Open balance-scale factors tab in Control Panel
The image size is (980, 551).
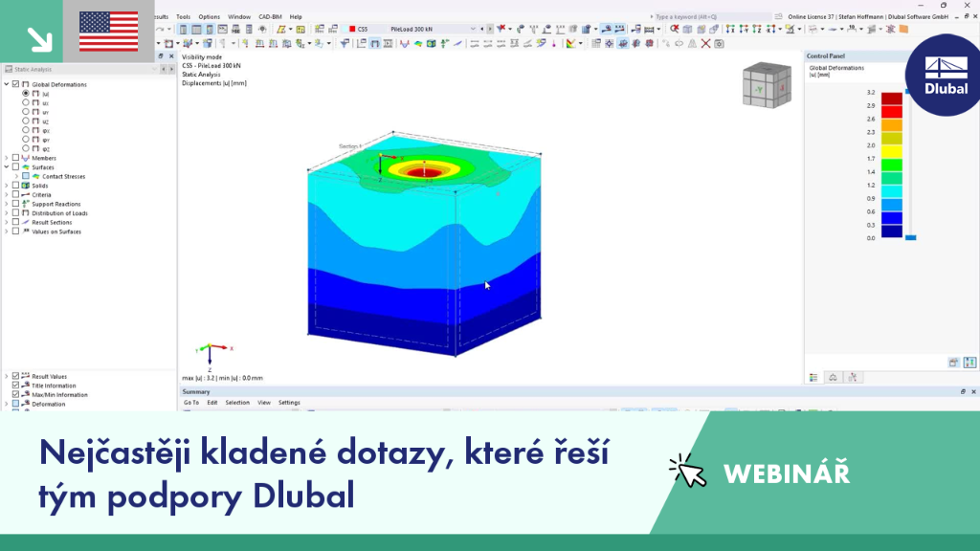(834, 377)
